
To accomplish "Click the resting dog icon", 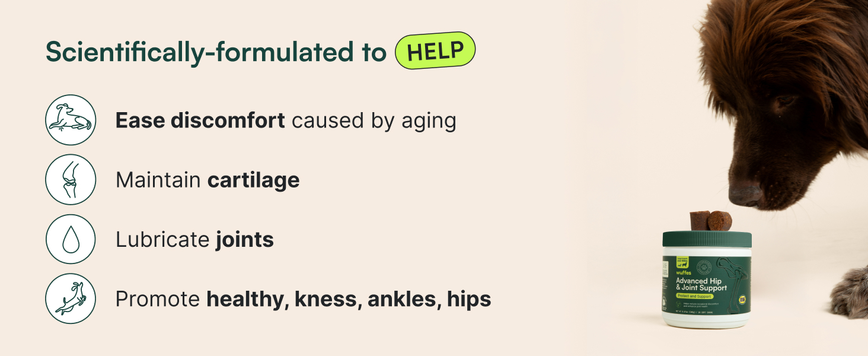I will (x=71, y=120).
